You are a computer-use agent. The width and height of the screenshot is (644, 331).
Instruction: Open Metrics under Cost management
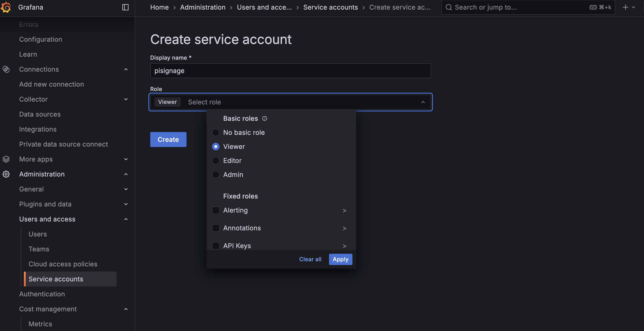click(40, 324)
